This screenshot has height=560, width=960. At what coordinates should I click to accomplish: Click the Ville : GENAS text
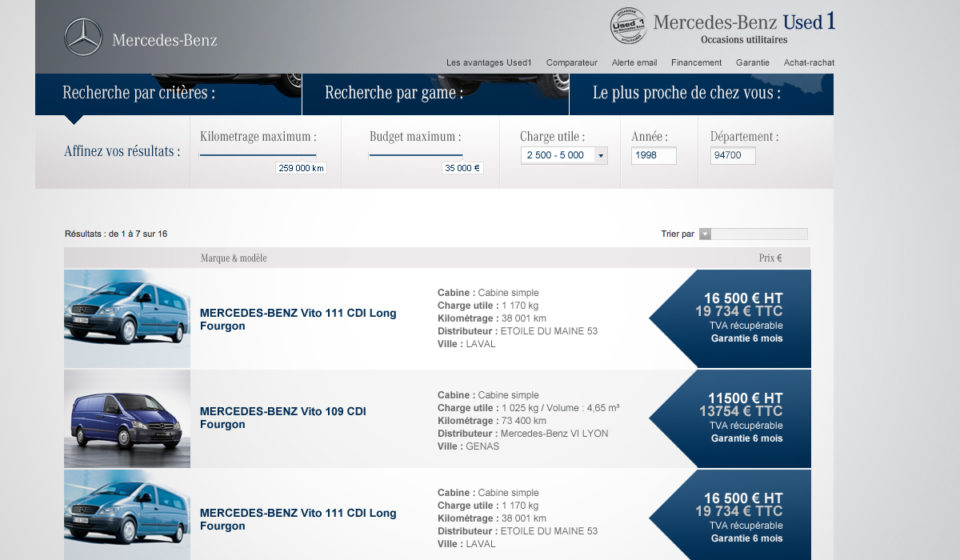point(468,446)
